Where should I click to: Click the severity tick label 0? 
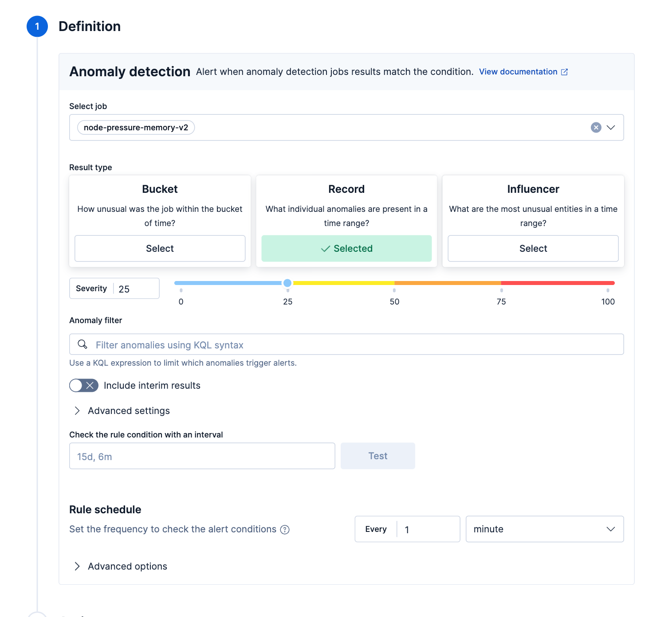181,302
